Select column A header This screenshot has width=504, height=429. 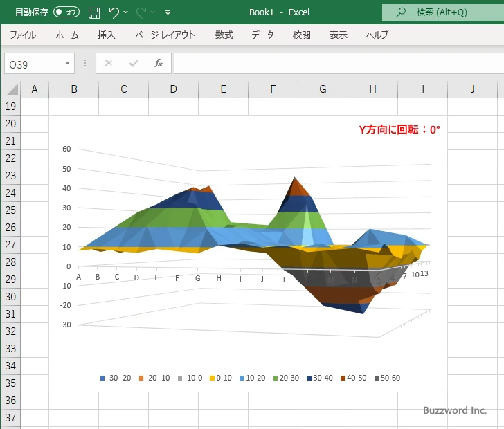(x=35, y=89)
